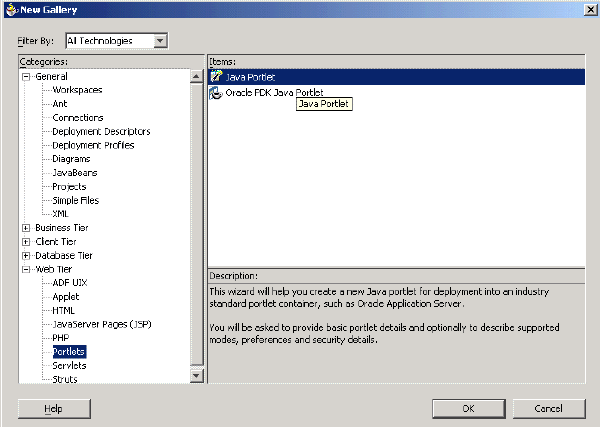600x427 pixels.
Task: Select the Struts category
Action: click(65, 379)
